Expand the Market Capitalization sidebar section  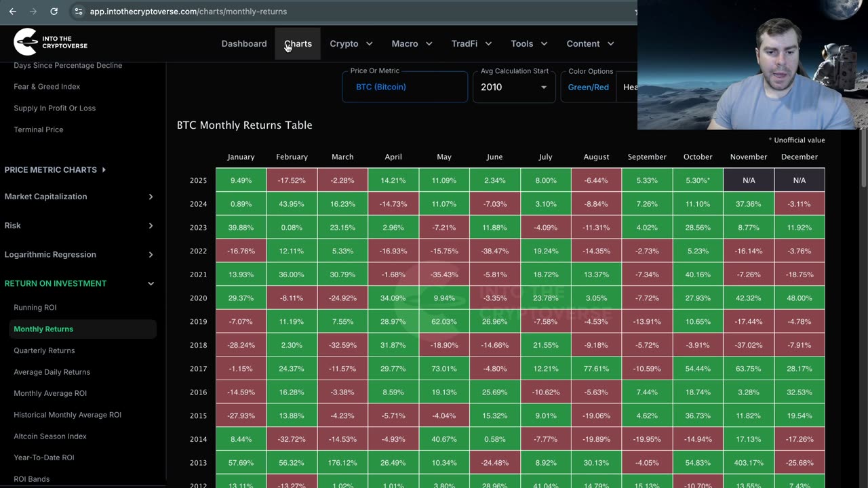[80, 197]
